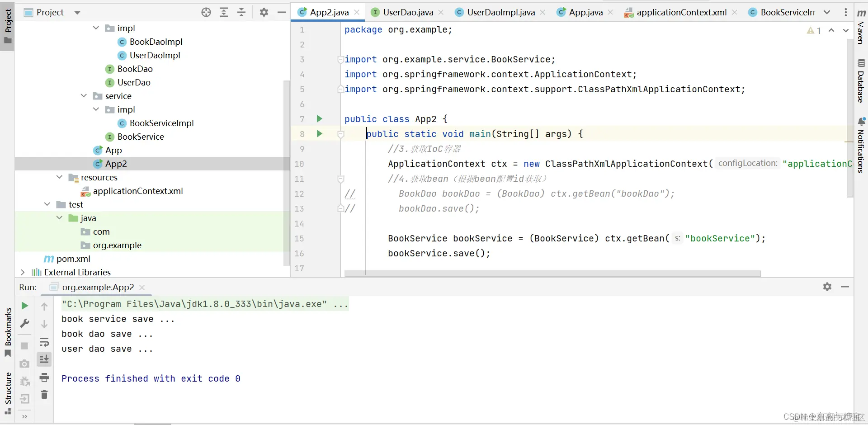Click the Project tree vertical scrollbar
Image resolution: width=868 pixels, height=425 pixels.
point(286,173)
